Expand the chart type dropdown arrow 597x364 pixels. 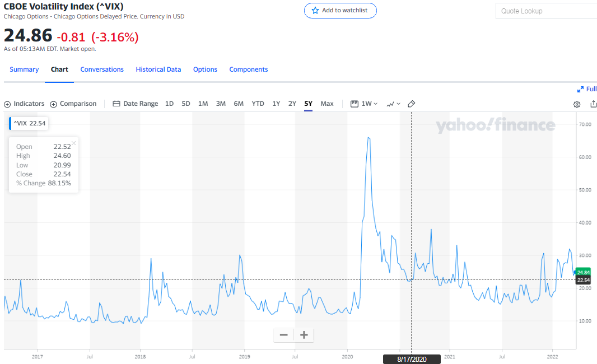(x=399, y=104)
